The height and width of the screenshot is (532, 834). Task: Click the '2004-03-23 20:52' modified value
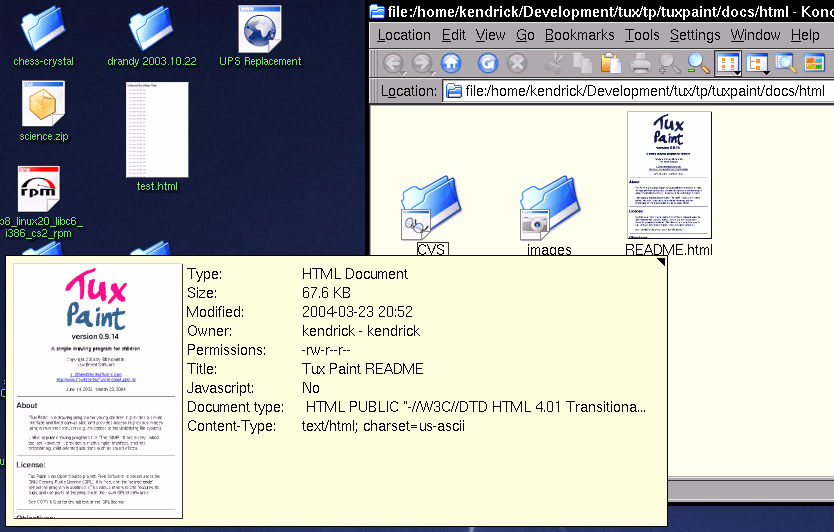(357, 312)
